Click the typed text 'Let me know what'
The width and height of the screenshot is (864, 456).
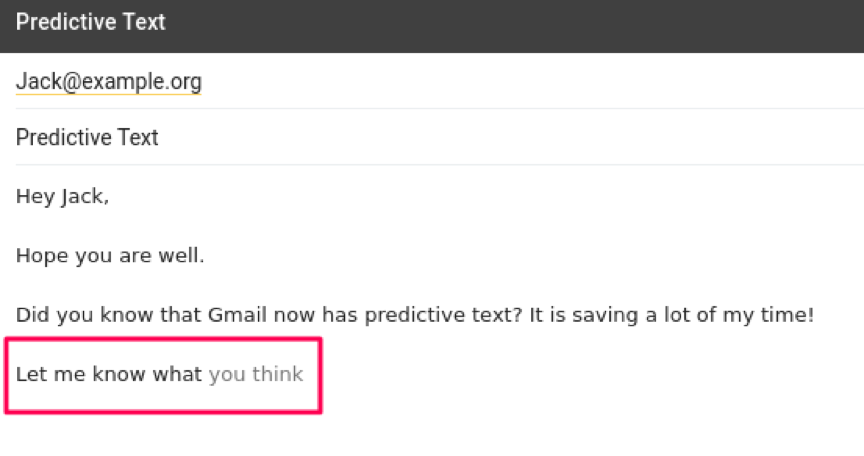(x=109, y=375)
